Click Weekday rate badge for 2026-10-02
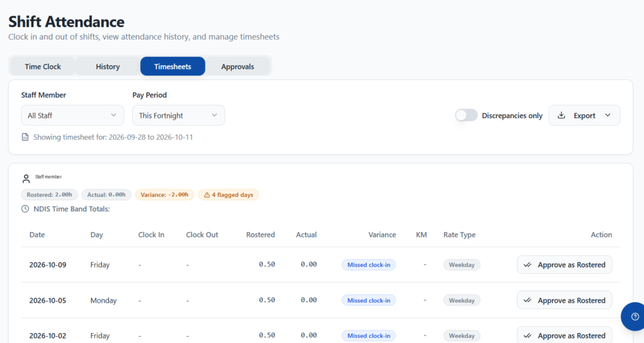This screenshot has height=343, width=644. click(x=462, y=335)
